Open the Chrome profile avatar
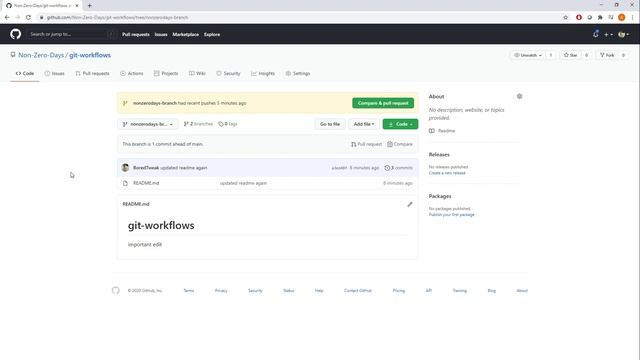 [x=621, y=18]
